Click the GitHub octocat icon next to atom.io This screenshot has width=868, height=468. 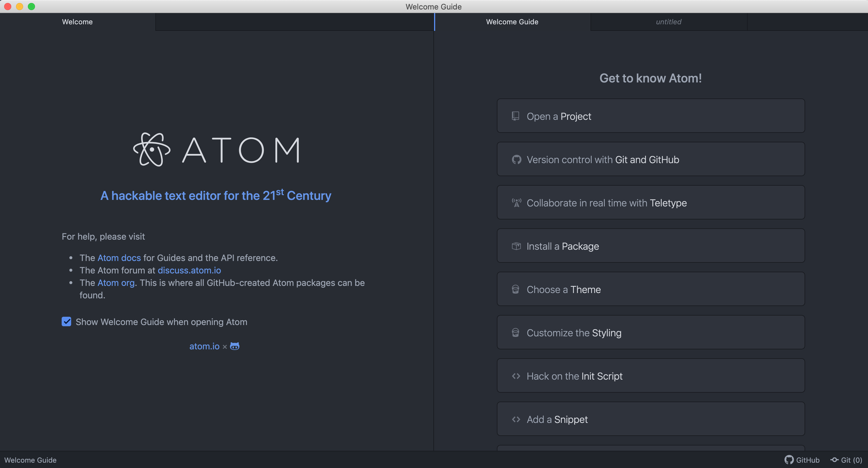click(234, 346)
